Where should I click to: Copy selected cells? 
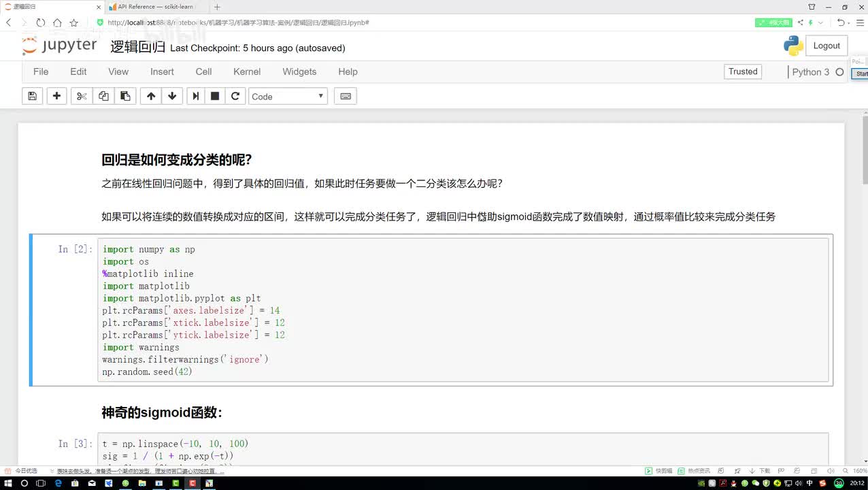(x=103, y=96)
